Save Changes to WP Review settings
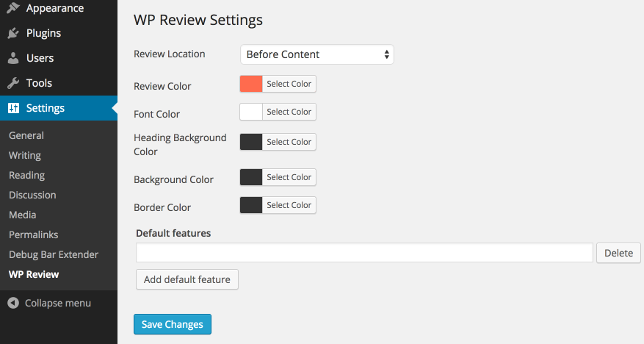 173,324
